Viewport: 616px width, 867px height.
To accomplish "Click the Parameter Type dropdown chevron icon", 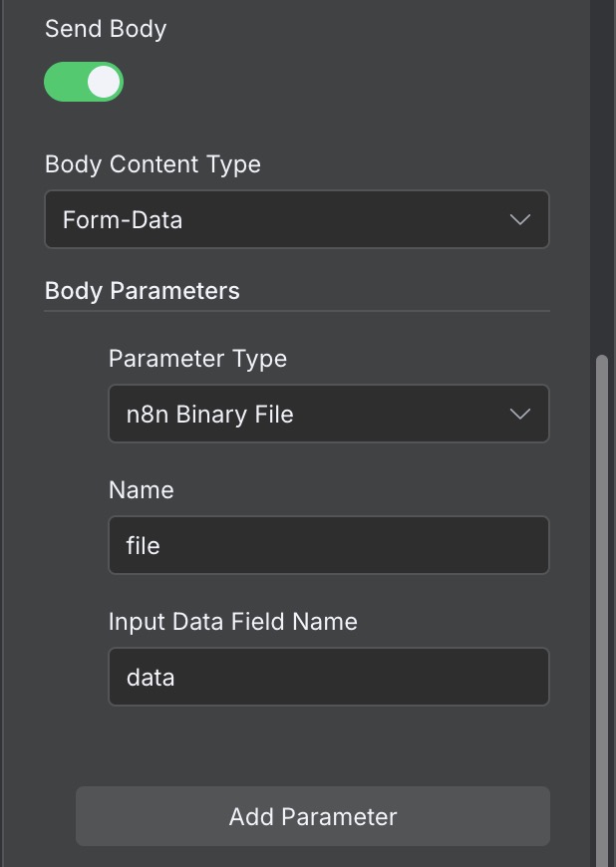I will pyautogui.click(x=519, y=414).
